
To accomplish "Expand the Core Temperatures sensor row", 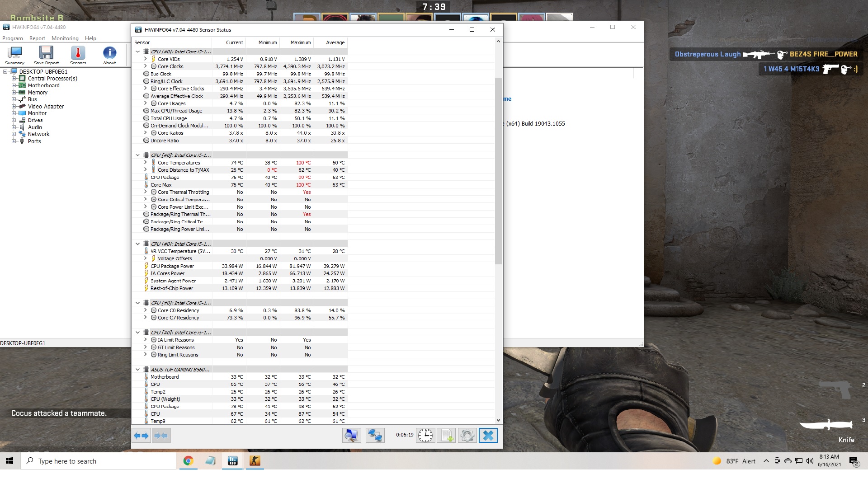I will point(145,162).
